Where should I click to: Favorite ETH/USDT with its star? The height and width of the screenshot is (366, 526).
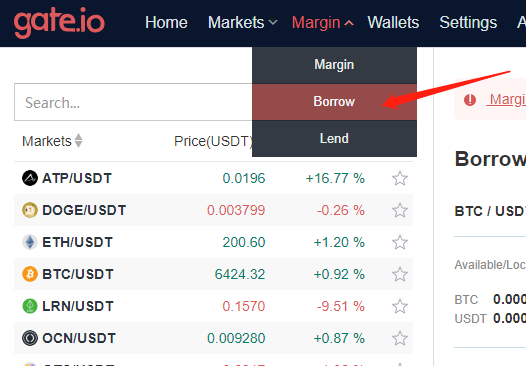pos(400,242)
